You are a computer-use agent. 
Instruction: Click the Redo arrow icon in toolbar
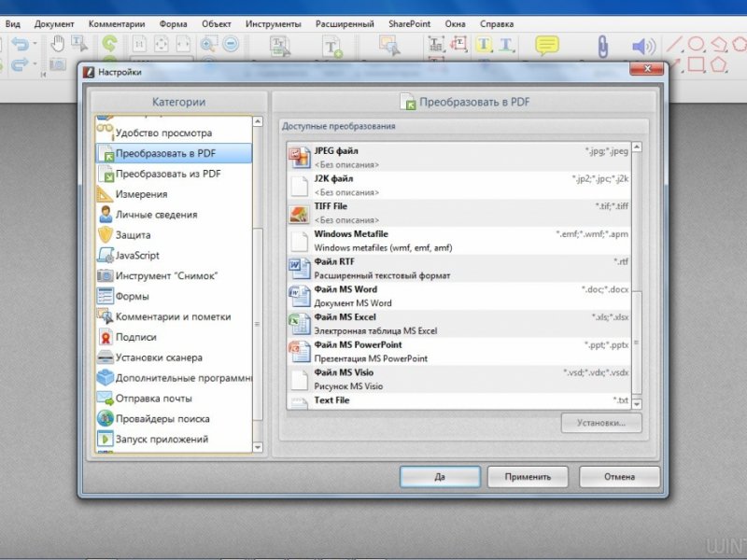20,64
